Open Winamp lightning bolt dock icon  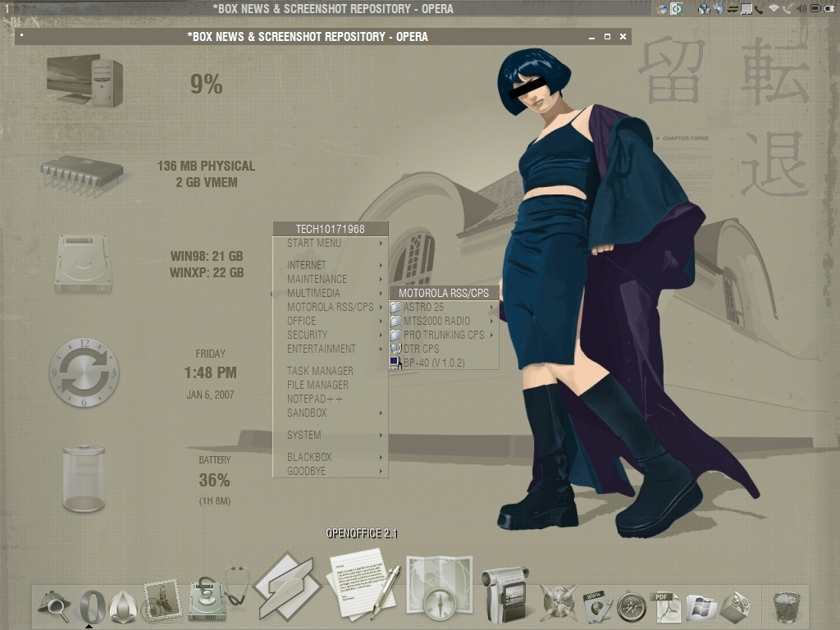pos(287,587)
